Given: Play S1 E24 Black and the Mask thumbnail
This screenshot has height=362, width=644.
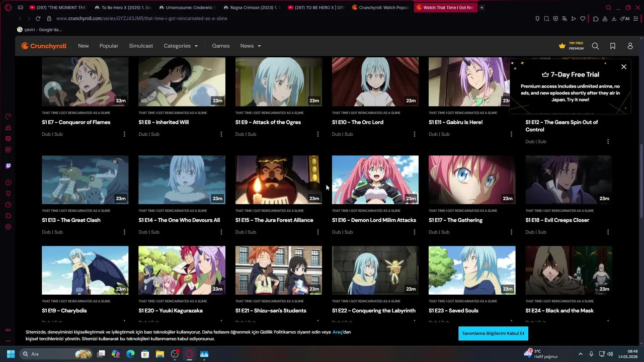Looking at the screenshot, I should [569, 270].
